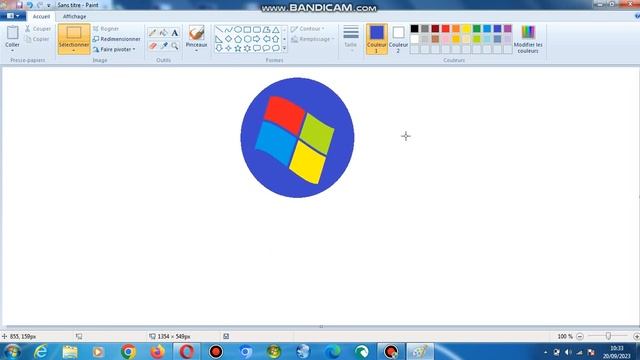Screen dimensions: 640x360
Task: Click the Paint help icon
Action: (637, 16)
